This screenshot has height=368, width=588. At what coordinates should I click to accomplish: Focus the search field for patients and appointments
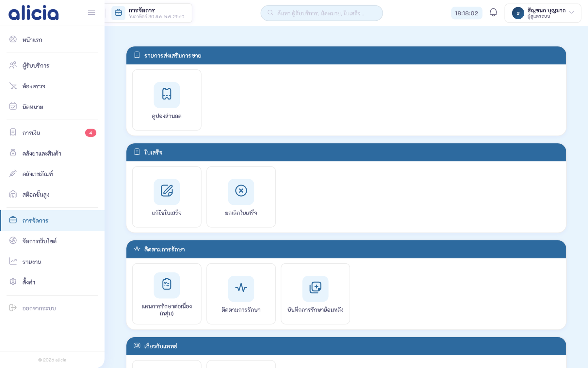[x=321, y=13]
